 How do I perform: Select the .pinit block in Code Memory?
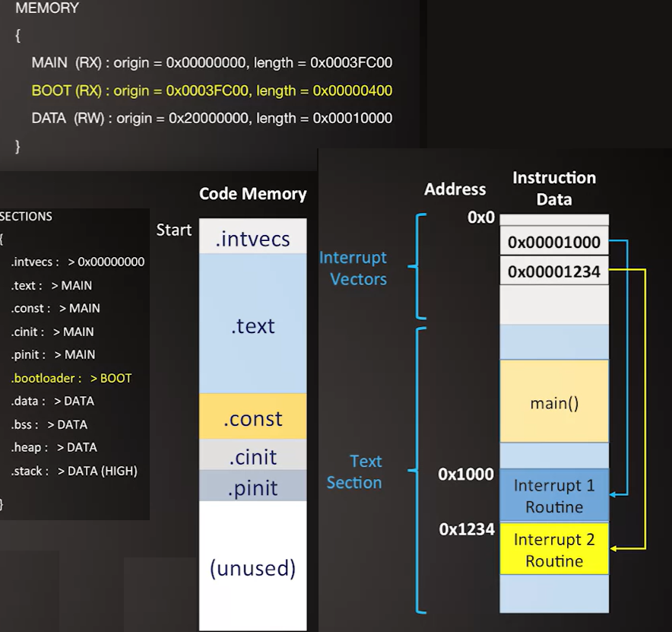(253, 486)
